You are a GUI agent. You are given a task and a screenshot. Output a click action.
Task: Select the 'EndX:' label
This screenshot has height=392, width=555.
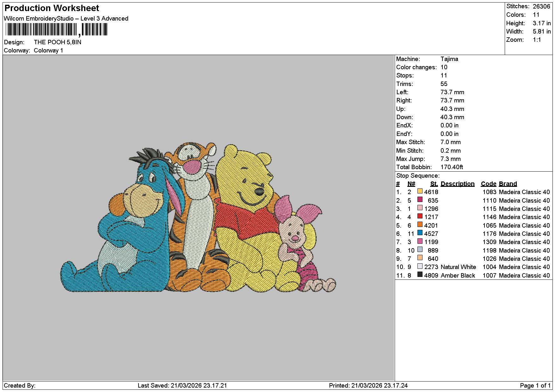click(x=404, y=126)
